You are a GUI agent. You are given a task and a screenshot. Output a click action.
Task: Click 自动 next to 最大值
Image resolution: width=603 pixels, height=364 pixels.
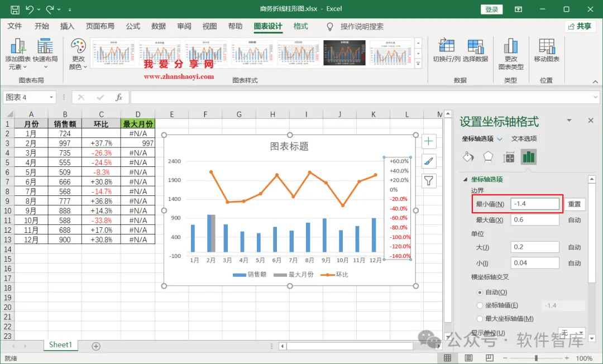click(x=575, y=220)
